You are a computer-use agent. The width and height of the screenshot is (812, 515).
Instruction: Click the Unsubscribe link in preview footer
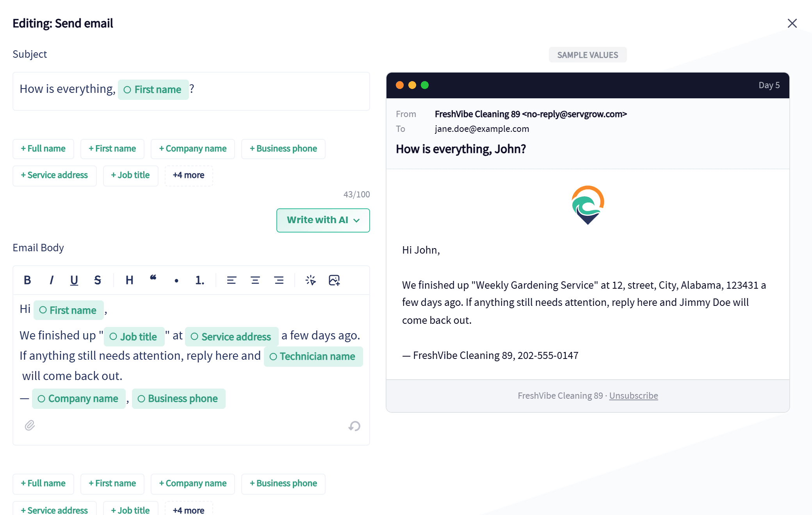pyautogui.click(x=634, y=396)
